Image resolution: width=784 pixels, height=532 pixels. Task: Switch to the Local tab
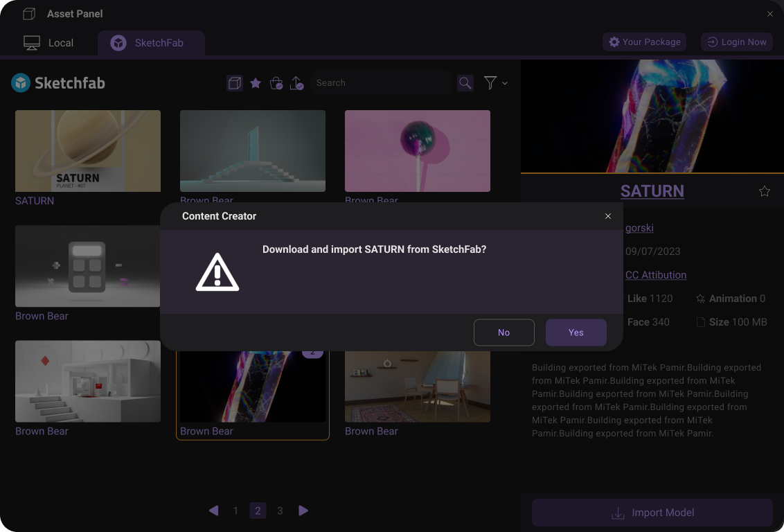pos(48,43)
